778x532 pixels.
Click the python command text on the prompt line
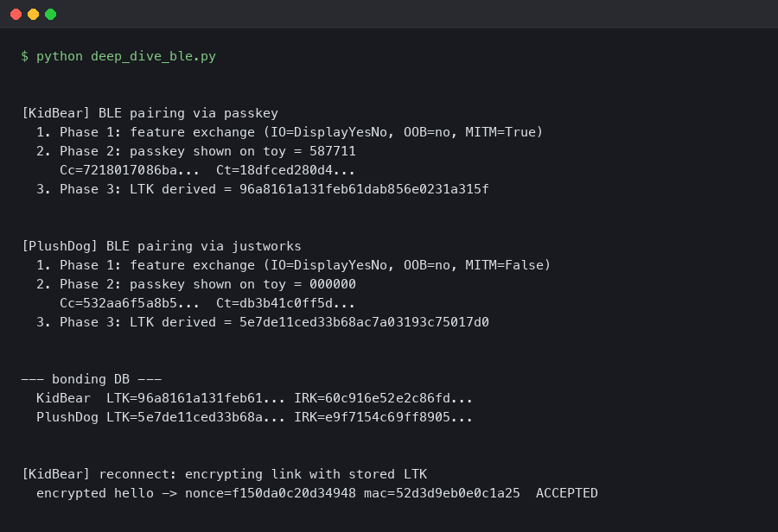coord(59,56)
